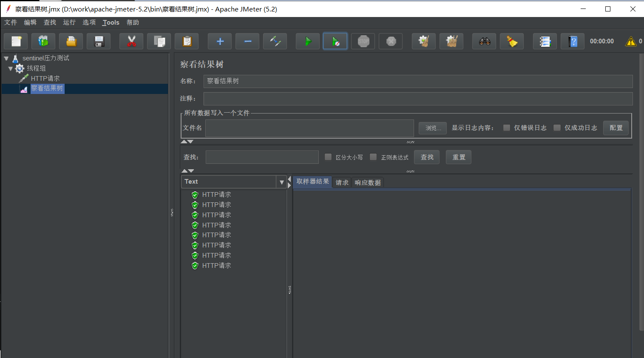This screenshot has height=358, width=644.
Task: Select the 察看结果树 listener tree node
Action: tap(47, 88)
